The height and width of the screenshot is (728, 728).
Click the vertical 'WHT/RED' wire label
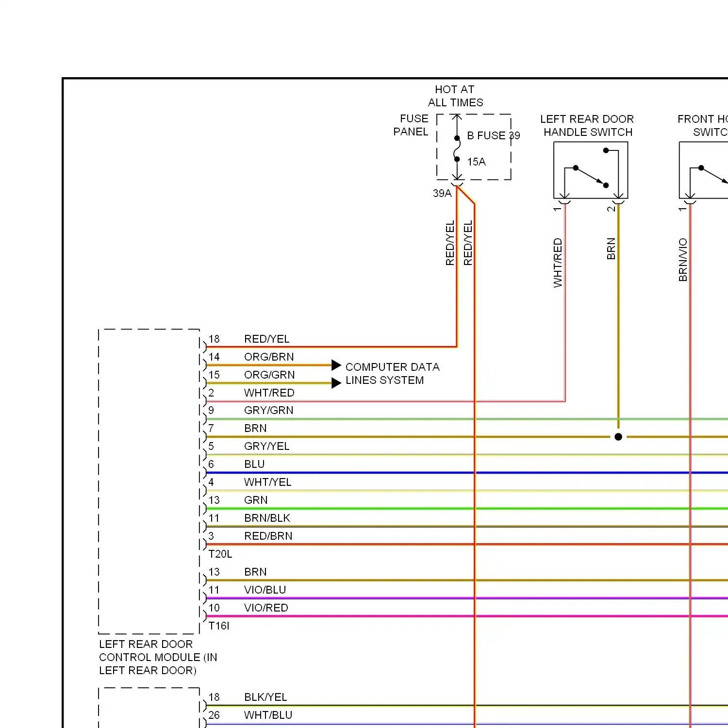(x=558, y=263)
